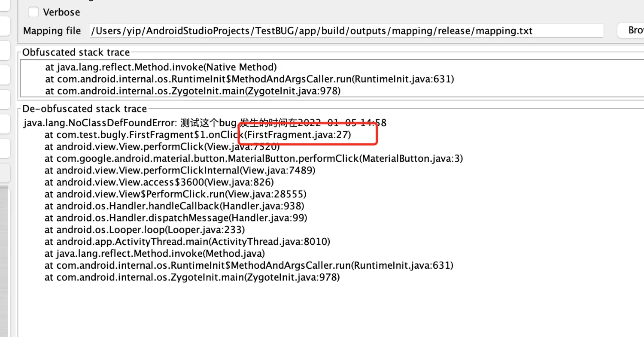Click the Obfuscated stack trace group title

pyautogui.click(x=76, y=52)
